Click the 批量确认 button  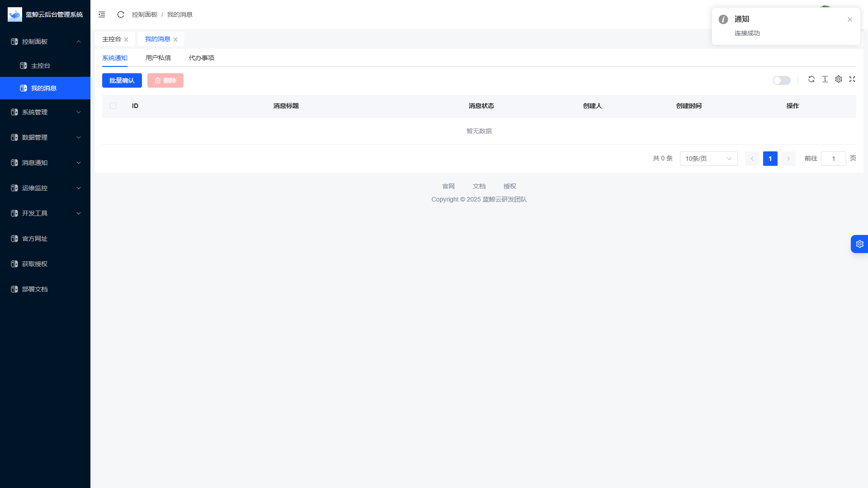tap(122, 80)
